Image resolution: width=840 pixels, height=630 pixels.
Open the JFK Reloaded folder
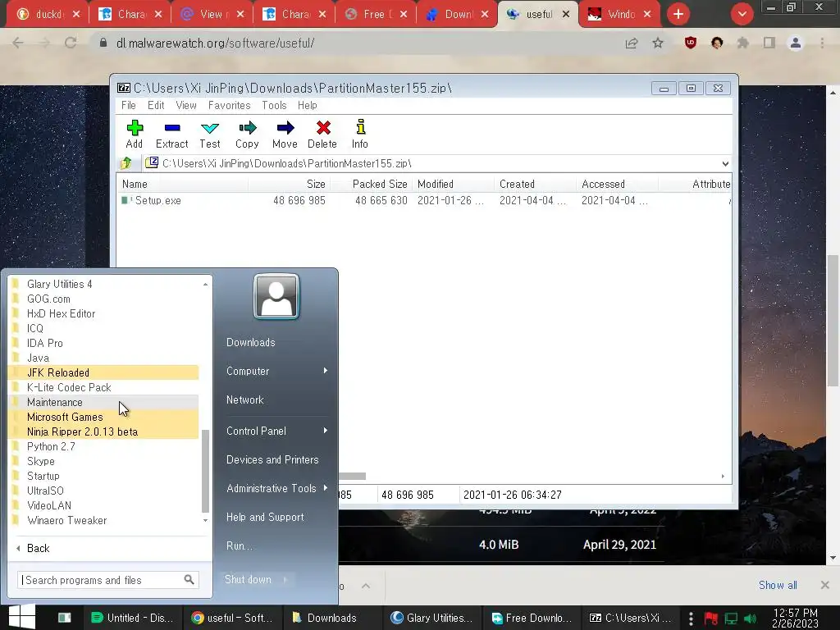(x=103, y=372)
